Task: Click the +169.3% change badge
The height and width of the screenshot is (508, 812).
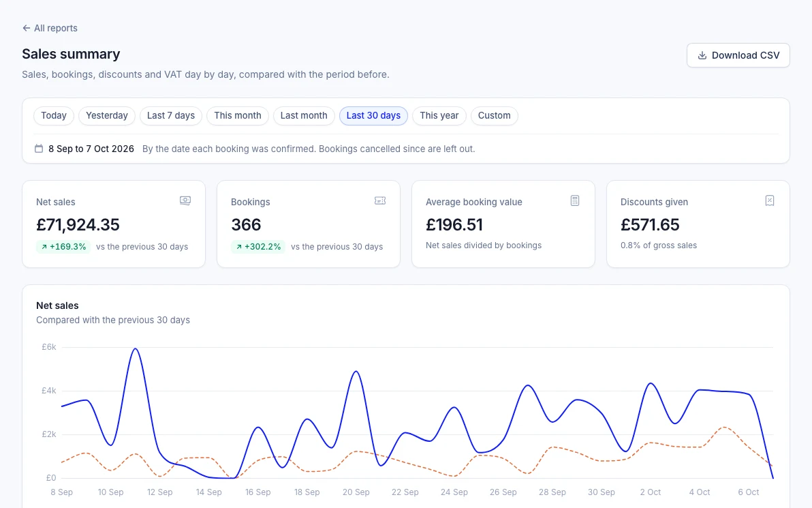Action: coord(63,247)
